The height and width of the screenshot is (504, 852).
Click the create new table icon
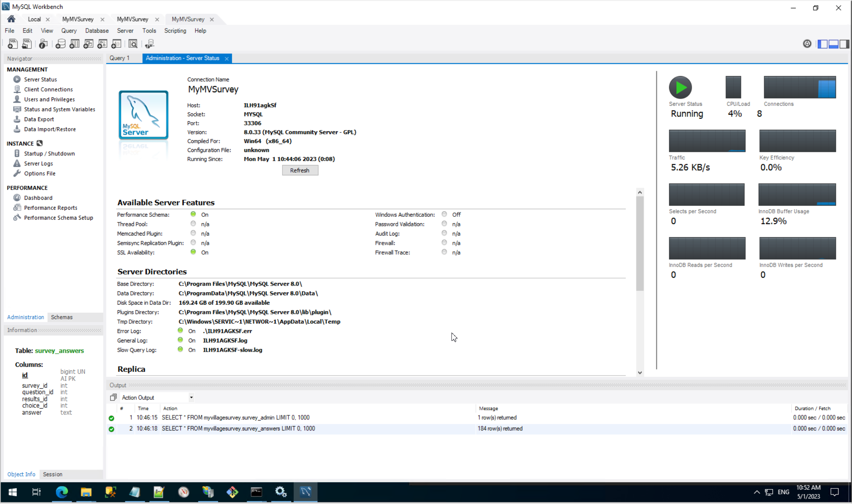[x=74, y=44]
